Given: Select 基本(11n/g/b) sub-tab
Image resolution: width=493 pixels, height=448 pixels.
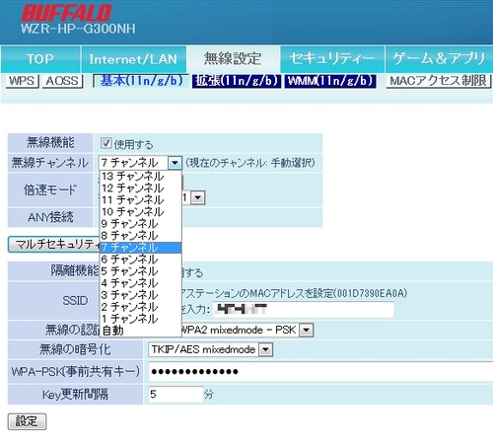Looking at the screenshot, I should tap(141, 81).
